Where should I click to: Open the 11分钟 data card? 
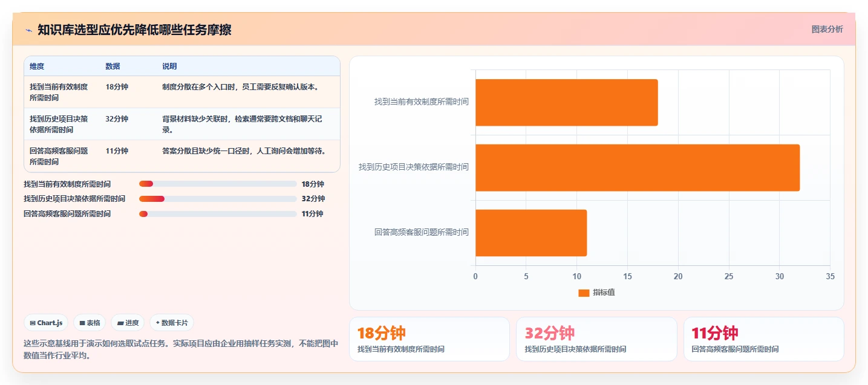point(764,339)
